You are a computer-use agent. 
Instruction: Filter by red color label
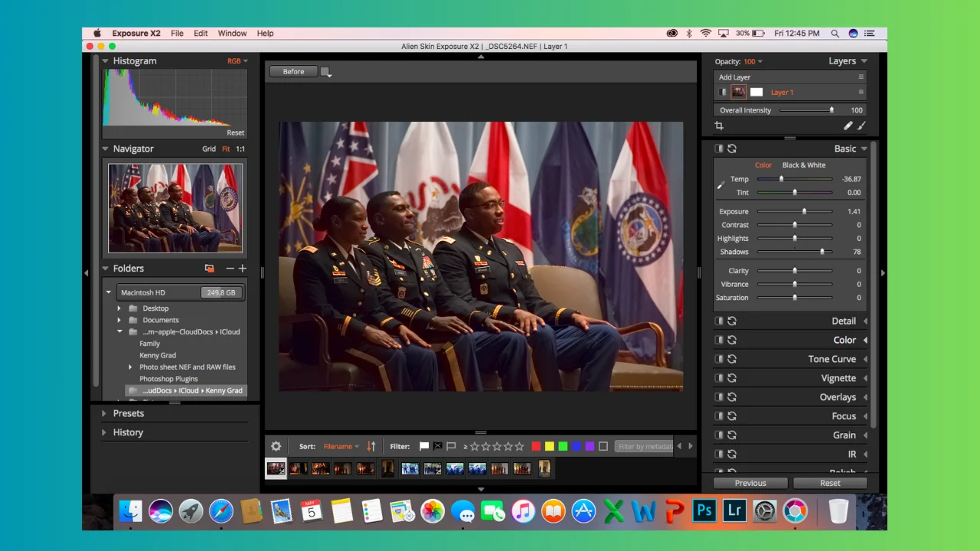536,446
